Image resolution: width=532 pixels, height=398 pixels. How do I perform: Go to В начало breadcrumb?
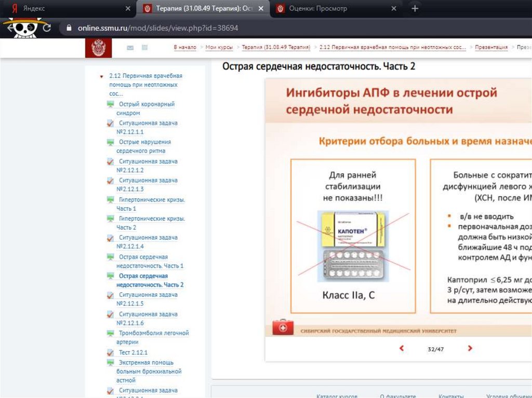185,47
